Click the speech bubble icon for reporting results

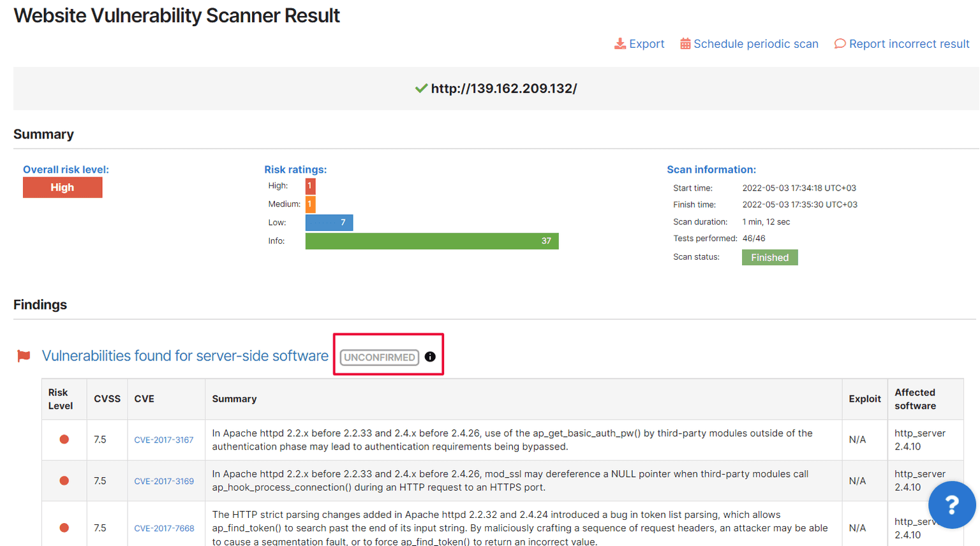[840, 43]
